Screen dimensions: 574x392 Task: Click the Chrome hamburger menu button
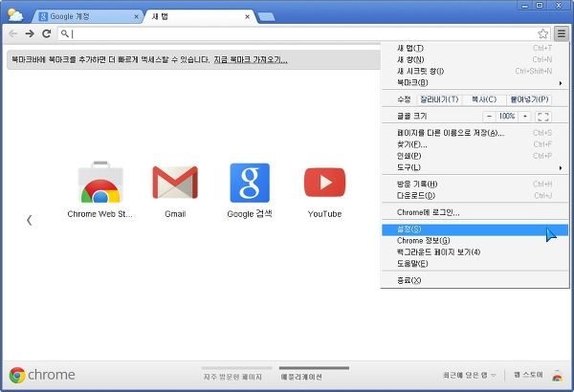562,34
